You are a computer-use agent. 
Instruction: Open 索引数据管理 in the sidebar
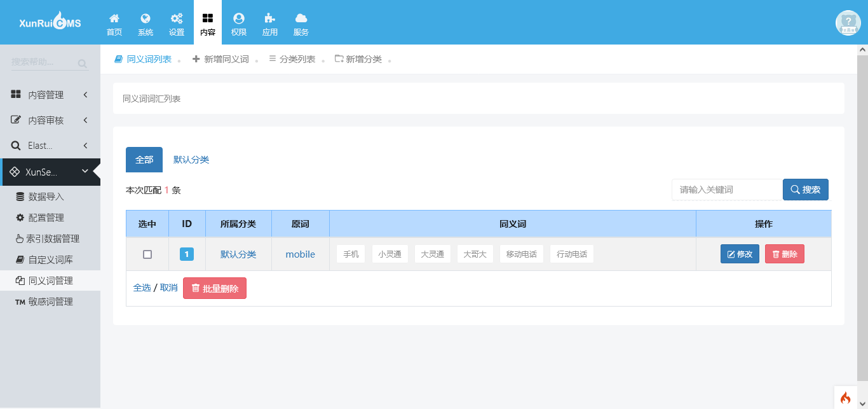click(50, 239)
